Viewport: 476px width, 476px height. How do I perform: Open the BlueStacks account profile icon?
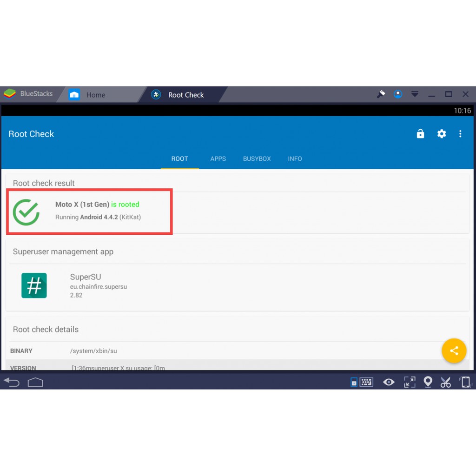[x=398, y=94]
